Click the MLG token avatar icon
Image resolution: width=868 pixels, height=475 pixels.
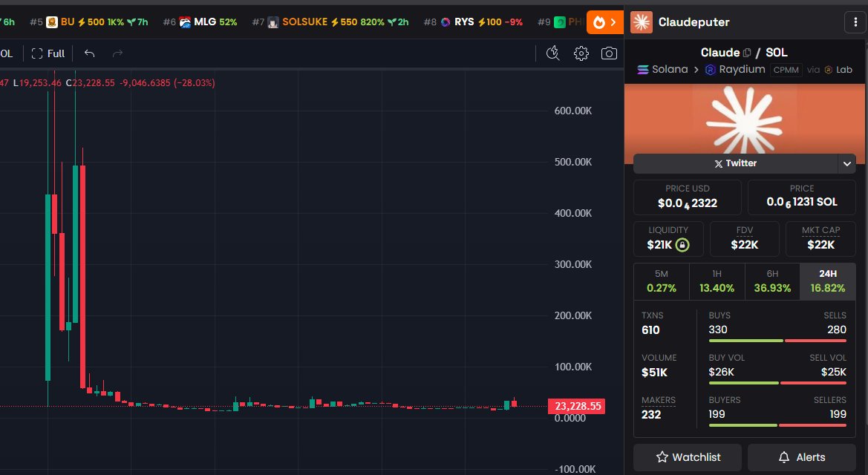(185, 22)
